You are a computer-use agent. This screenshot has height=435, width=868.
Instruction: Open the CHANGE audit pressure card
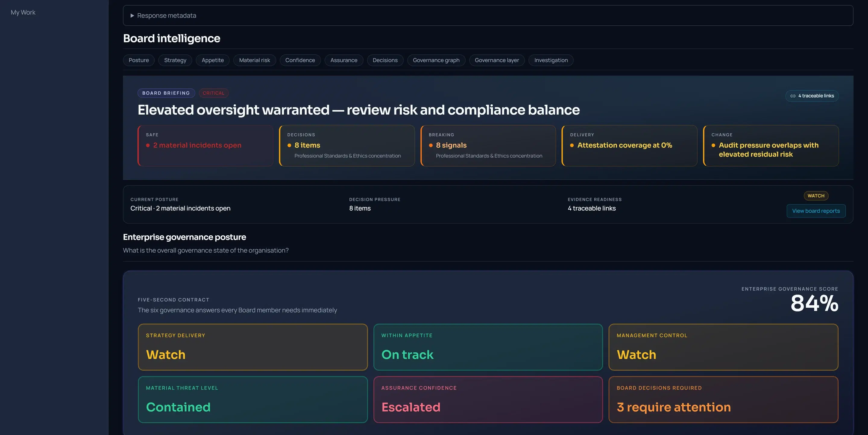(x=771, y=146)
